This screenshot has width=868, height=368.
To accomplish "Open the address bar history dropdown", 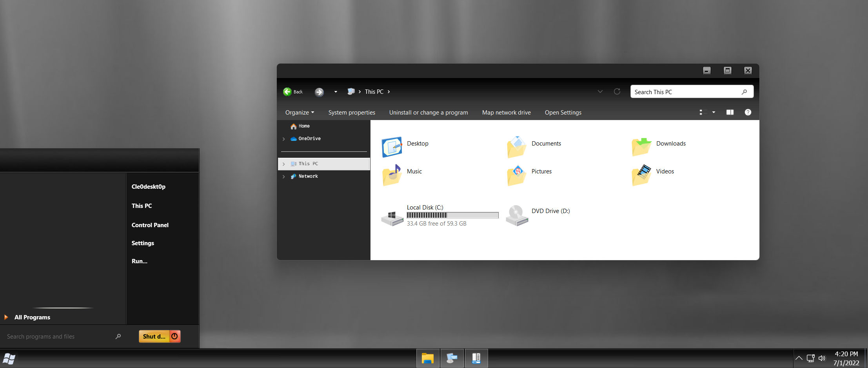I will click(x=600, y=91).
